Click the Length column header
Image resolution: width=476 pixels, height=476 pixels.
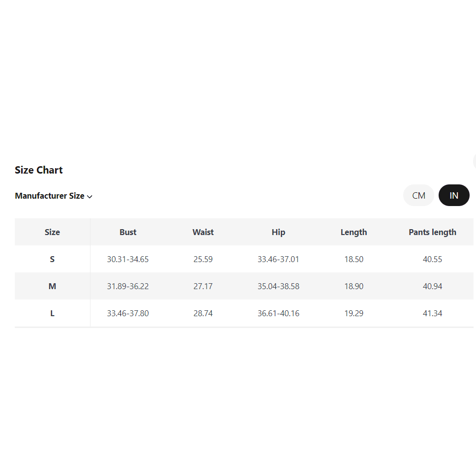pos(354,232)
